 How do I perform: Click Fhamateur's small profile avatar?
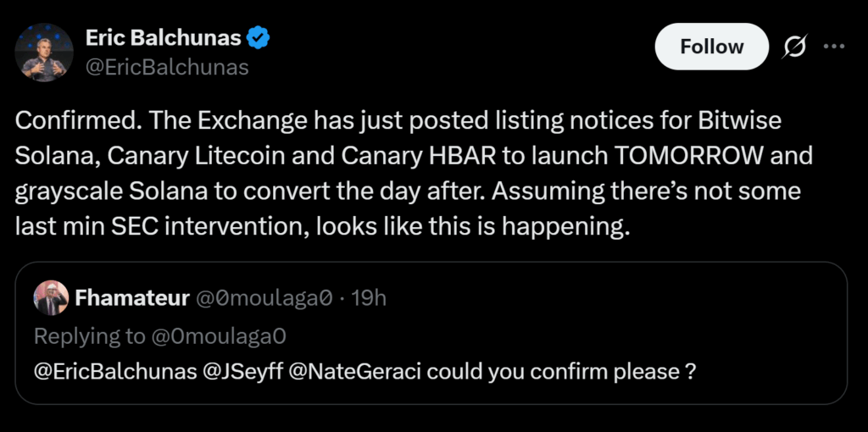[51, 297]
